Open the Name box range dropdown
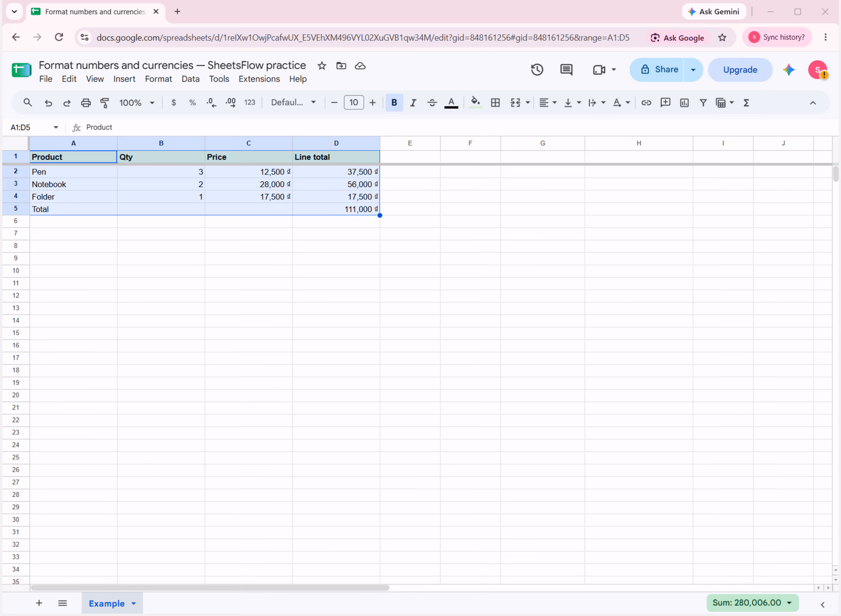 click(56, 127)
